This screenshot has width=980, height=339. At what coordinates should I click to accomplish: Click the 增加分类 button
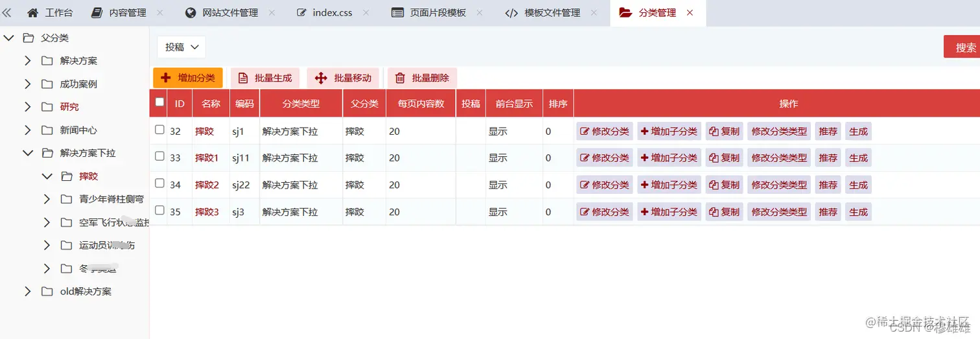[x=188, y=78]
